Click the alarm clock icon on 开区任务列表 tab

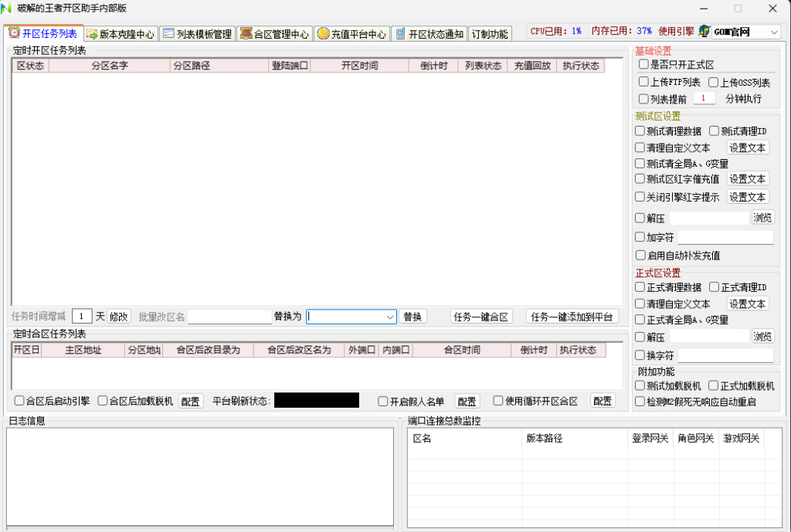point(14,33)
